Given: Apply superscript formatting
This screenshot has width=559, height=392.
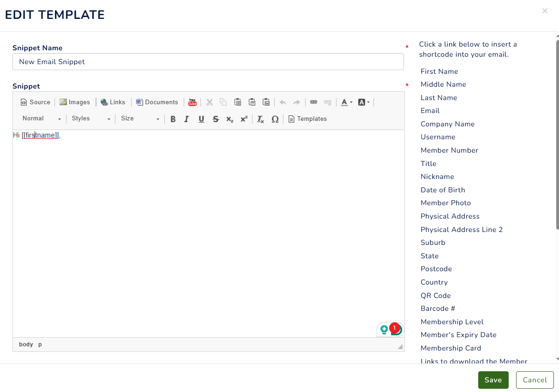Looking at the screenshot, I should (244, 119).
